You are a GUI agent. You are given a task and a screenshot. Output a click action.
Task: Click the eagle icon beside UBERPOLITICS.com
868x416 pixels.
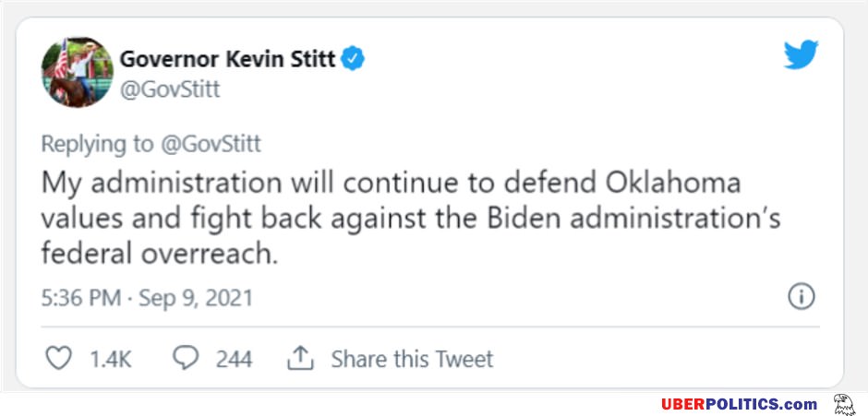843,404
